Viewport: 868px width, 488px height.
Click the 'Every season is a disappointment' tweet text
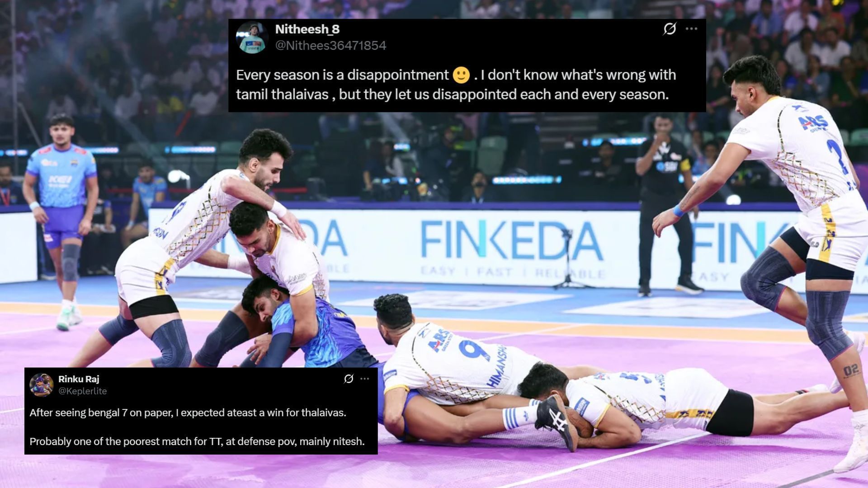pos(456,84)
